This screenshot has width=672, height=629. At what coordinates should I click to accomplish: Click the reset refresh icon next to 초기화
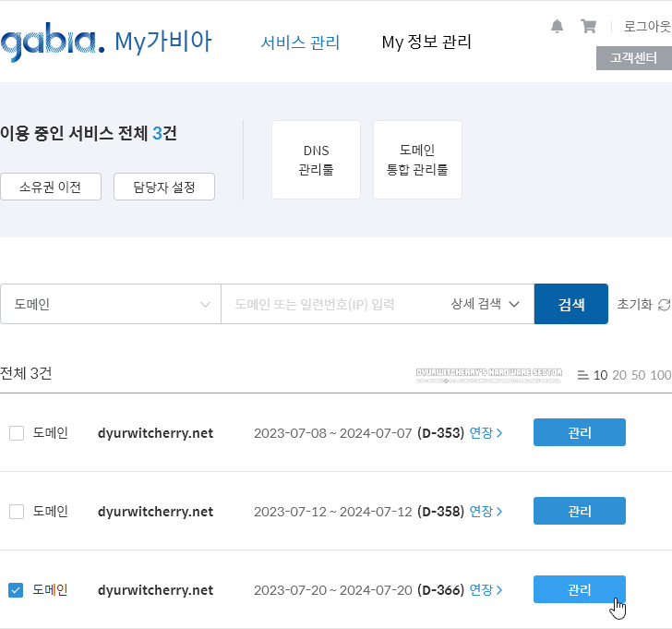pos(665,305)
